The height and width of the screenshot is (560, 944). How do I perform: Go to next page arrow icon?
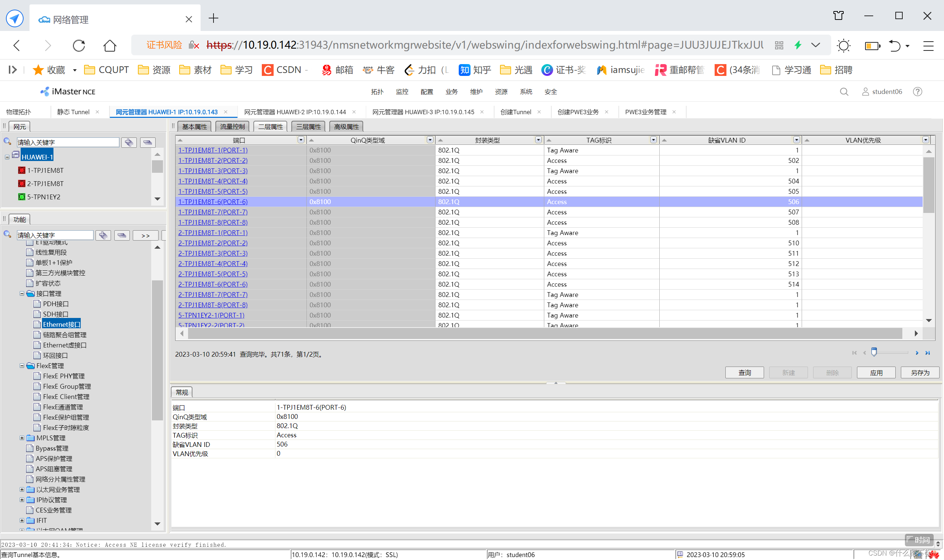coord(917,353)
